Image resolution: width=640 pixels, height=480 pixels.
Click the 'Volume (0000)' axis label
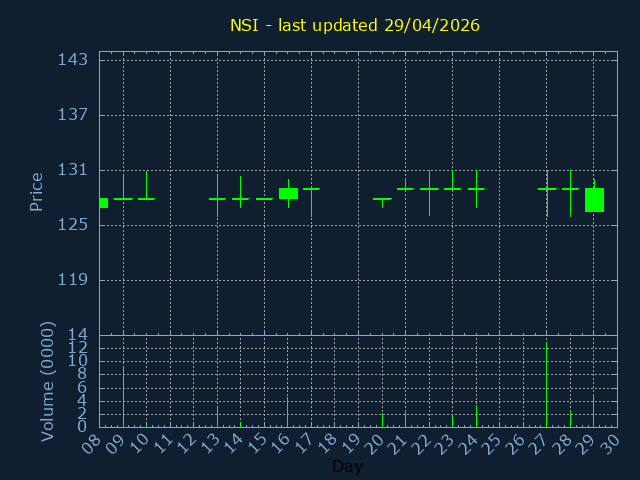47,381
